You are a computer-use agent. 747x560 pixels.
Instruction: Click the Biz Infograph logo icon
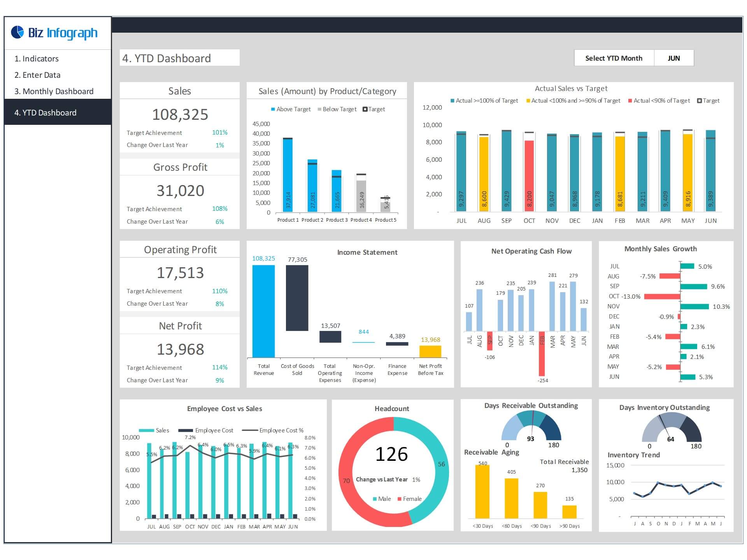(x=17, y=33)
